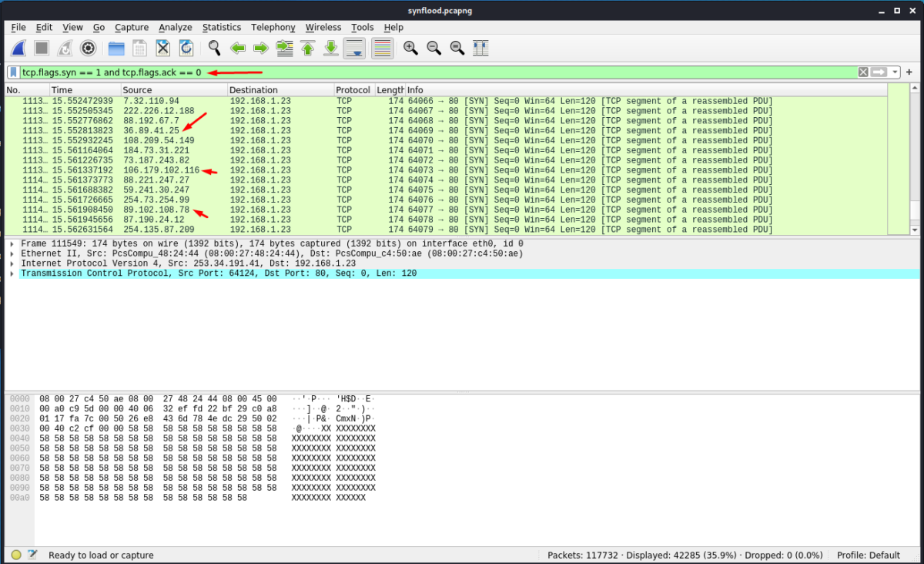924x564 pixels.
Task: Expand Transmission Control Protocol row
Action: tap(12, 274)
